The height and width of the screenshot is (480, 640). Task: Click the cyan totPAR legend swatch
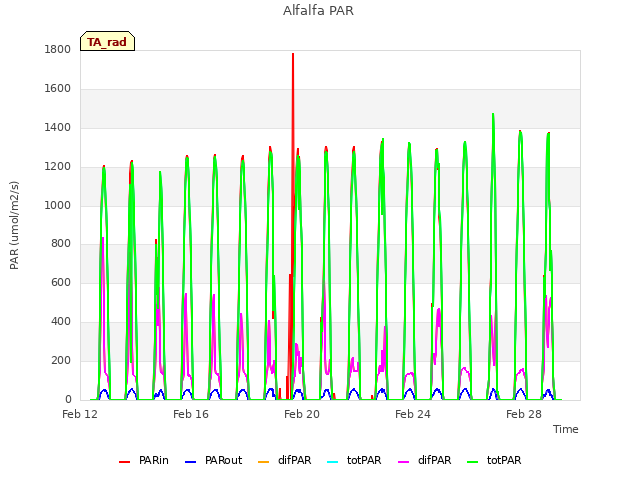pos(333,462)
